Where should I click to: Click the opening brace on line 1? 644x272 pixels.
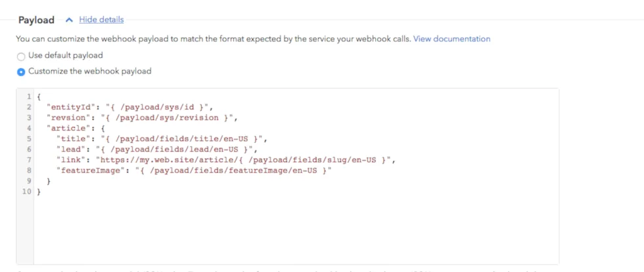(x=39, y=97)
